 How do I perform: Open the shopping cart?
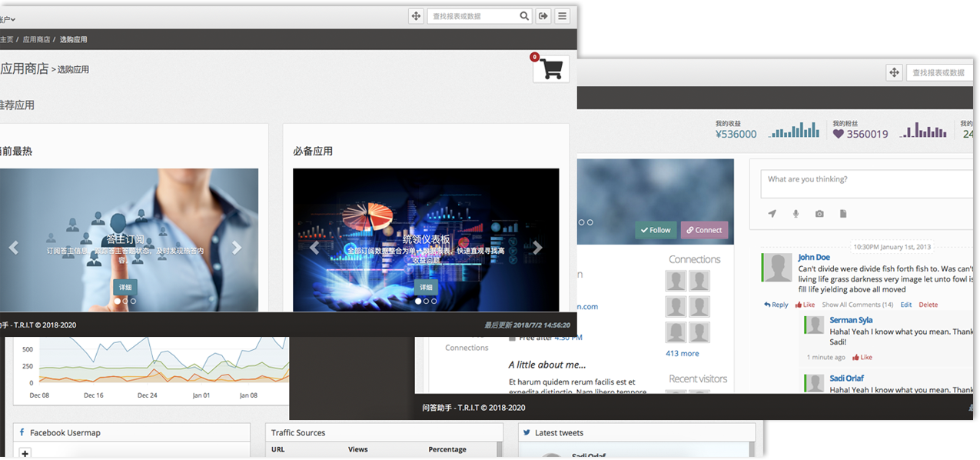[x=551, y=69]
